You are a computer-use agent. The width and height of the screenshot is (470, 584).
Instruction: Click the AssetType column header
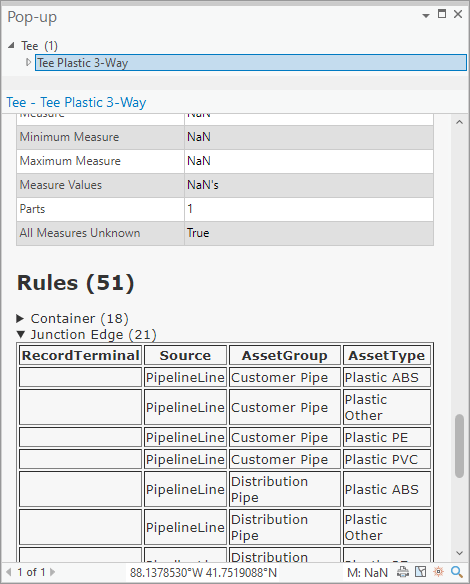(387, 355)
